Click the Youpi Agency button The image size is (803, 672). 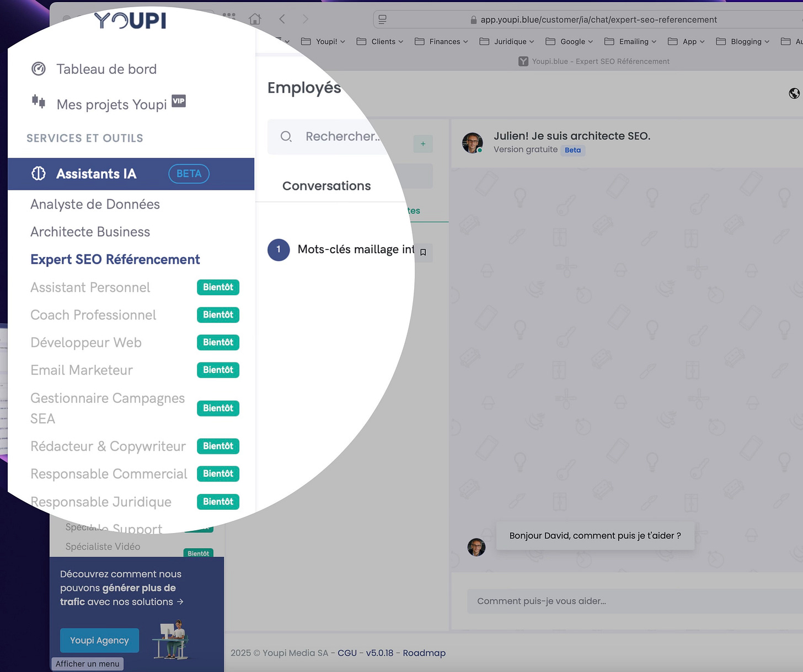(99, 641)
